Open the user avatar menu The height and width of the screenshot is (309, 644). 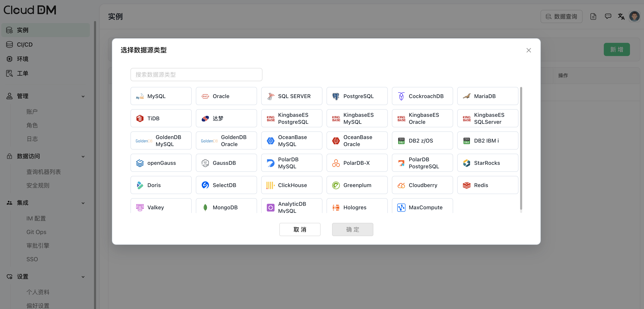coord(635,16)
